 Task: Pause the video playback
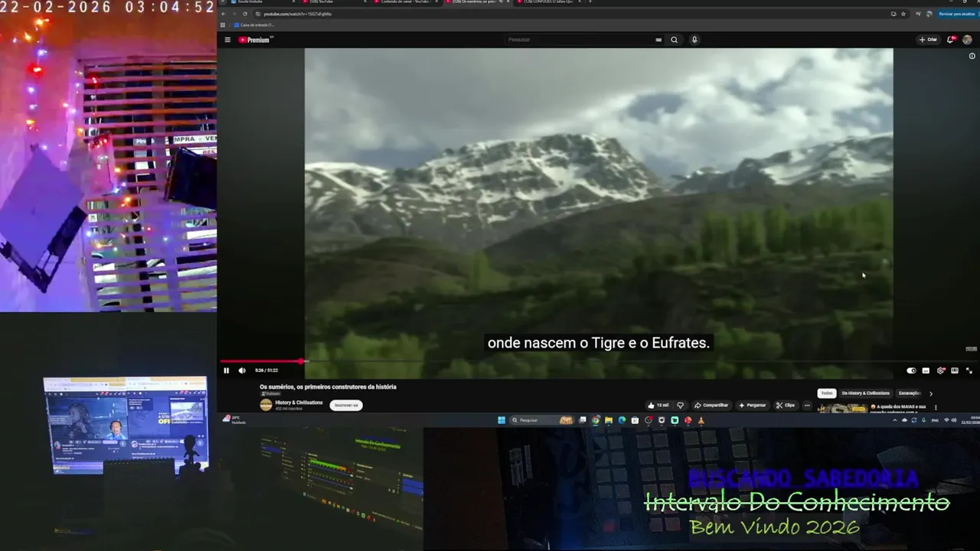(x=226, y=370)
